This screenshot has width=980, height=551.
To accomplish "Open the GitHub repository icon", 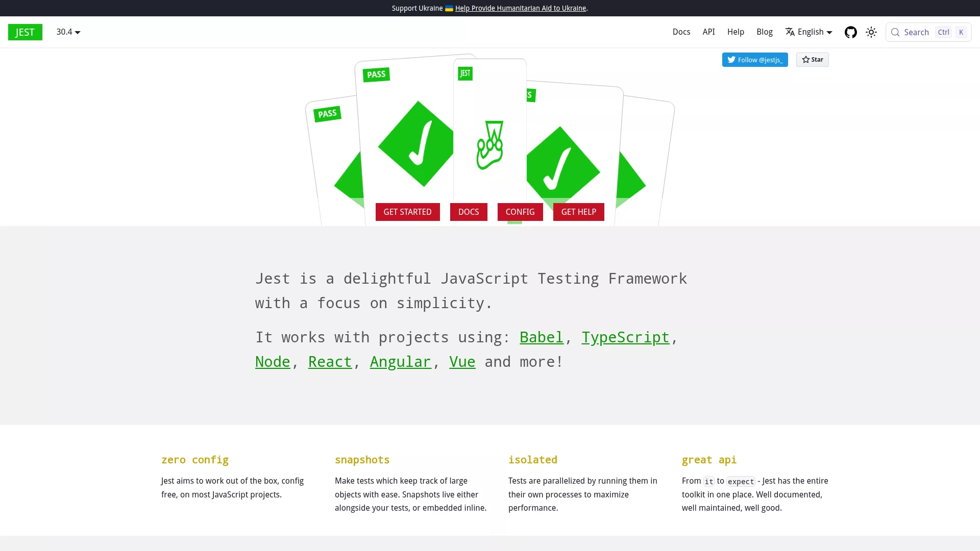I will click(x=850, y=32).
